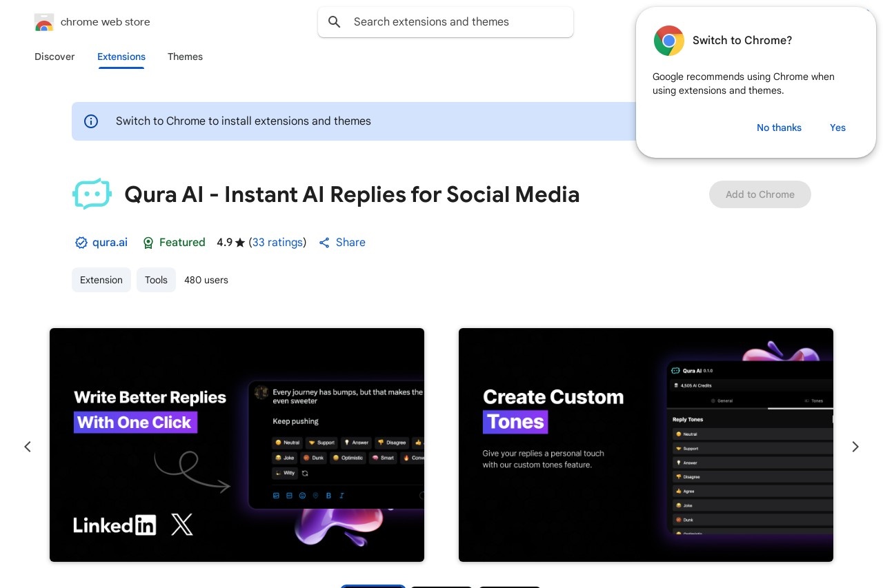The width and height of the screenshot is (883, 588).
Task: Click the Share icon
Action: [324, 243]
